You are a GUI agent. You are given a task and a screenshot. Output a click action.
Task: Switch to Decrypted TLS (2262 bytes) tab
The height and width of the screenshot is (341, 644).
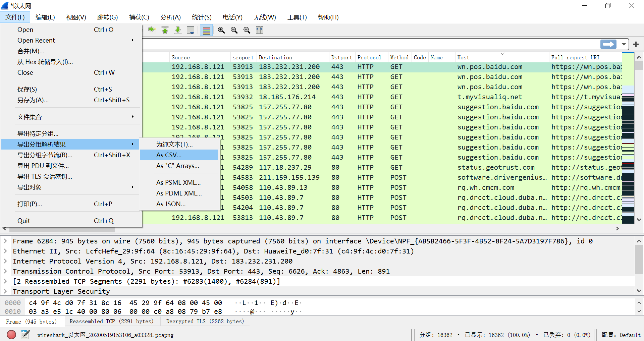pos(205,322)
